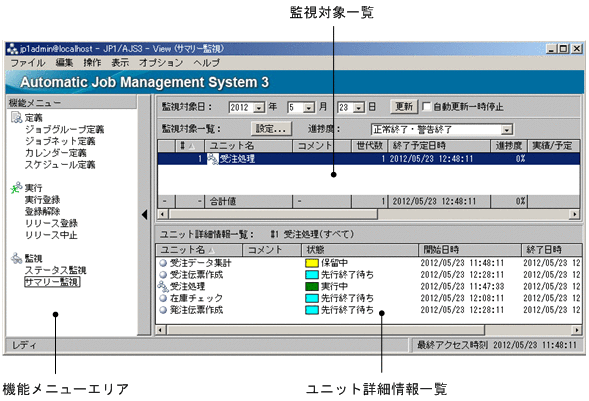
Task: Open the 進捗度 dropdown showing 正常終了・警告終了
Action: click(507, 130)
